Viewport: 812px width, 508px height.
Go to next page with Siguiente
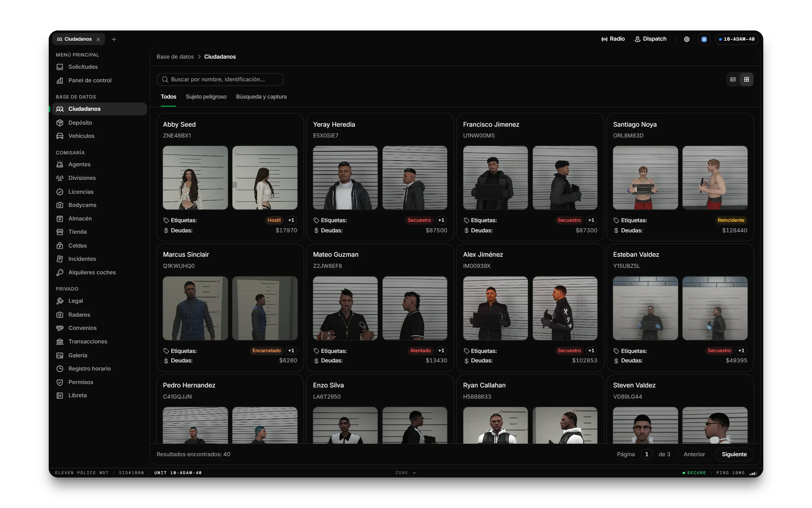734,454
